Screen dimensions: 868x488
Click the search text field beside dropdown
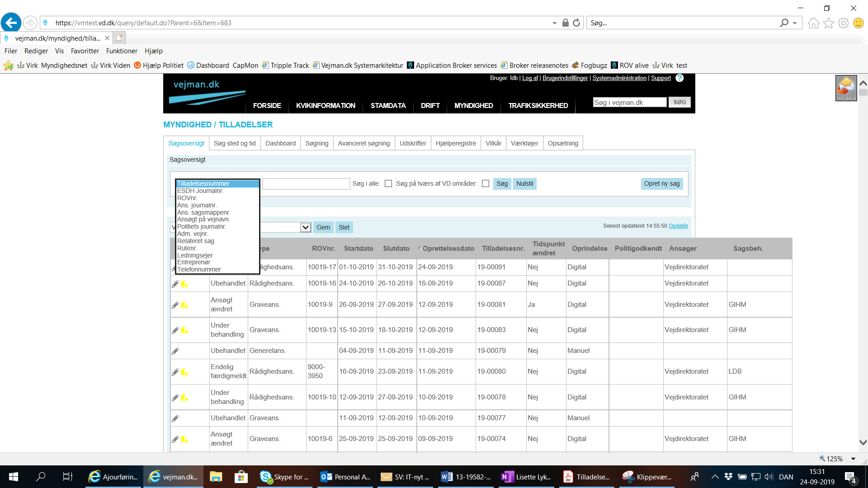(306, 183)
